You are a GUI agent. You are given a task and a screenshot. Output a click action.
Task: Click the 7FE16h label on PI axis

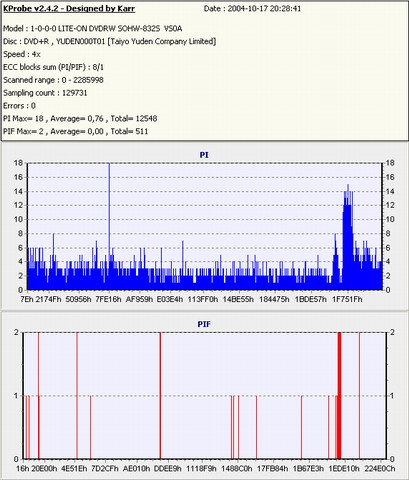click(x=108, y=299)
